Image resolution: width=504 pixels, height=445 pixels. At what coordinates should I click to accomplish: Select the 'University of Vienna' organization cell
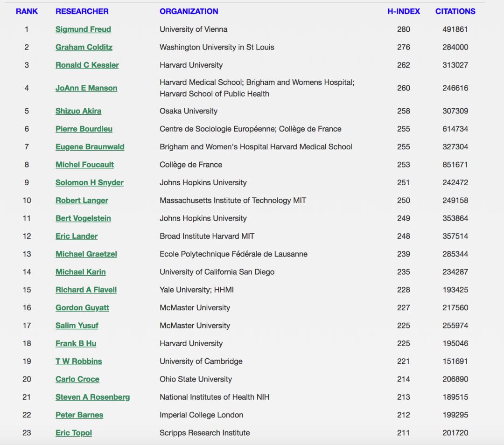(194, 29)
